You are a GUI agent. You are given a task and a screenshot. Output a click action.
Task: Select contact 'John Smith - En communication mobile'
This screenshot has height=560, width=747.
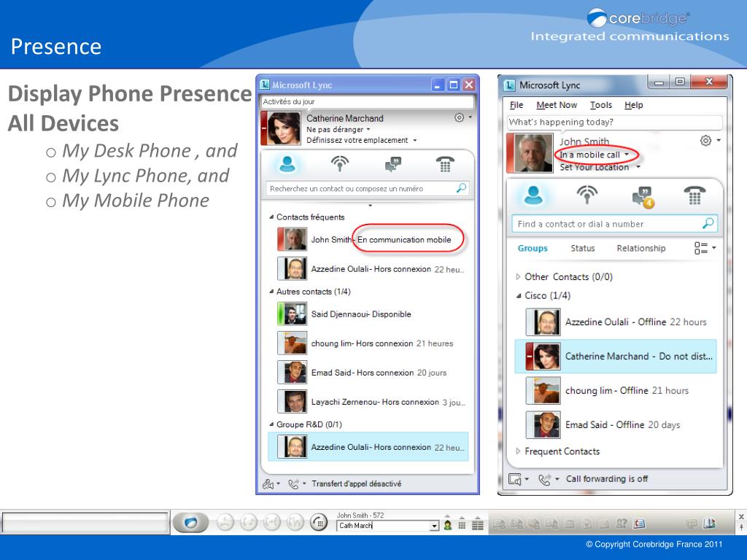pyautogui.click(x=368, y=239)
